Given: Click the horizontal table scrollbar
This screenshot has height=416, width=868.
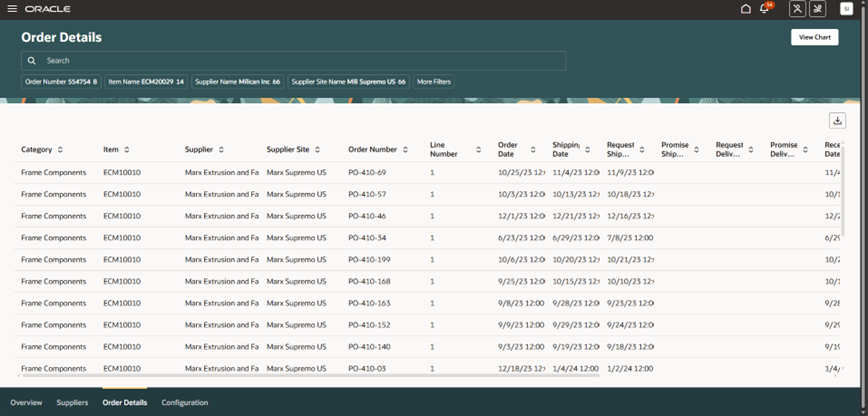Looking at the screenshot, I should point(310,376).
